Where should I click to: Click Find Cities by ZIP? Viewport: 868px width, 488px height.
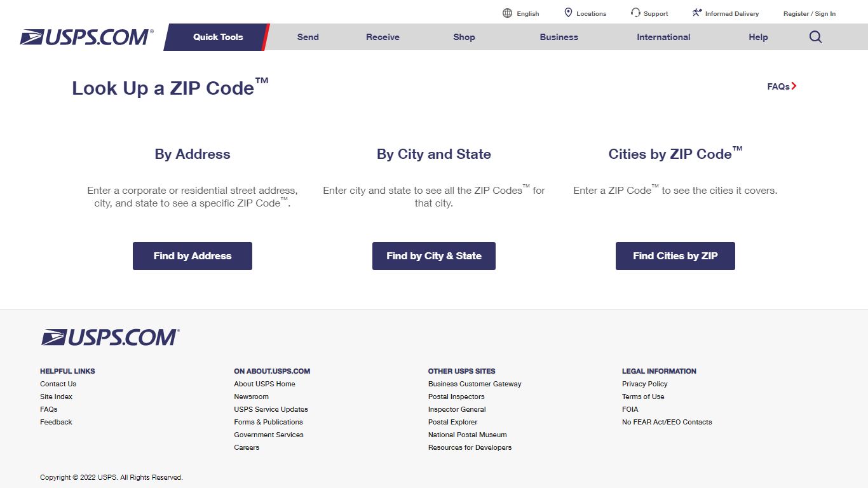(x=675, y=255)
